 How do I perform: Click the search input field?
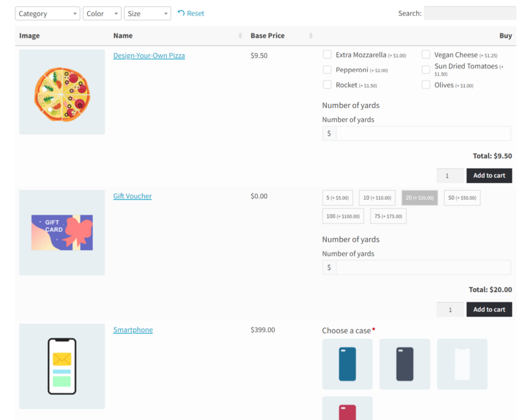pyautogui.click(x=470, y=13)
